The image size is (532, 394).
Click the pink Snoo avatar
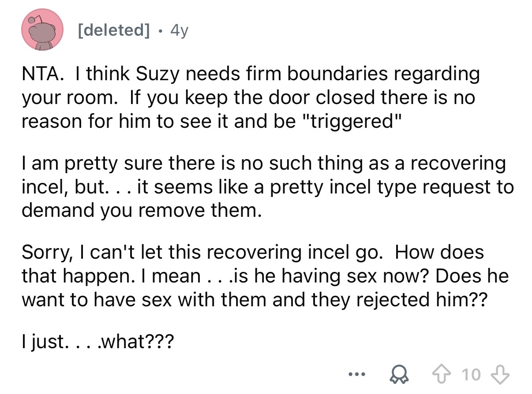43,30
